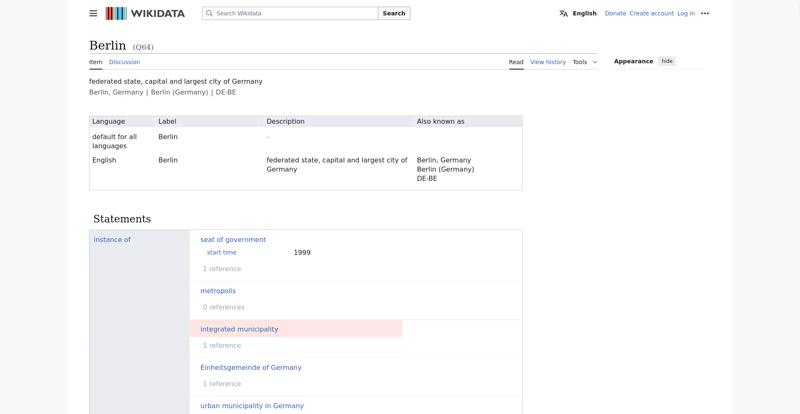Open the instance of property link
The width and height of the screenshot is (800, 414).
(x=112, y=239)
